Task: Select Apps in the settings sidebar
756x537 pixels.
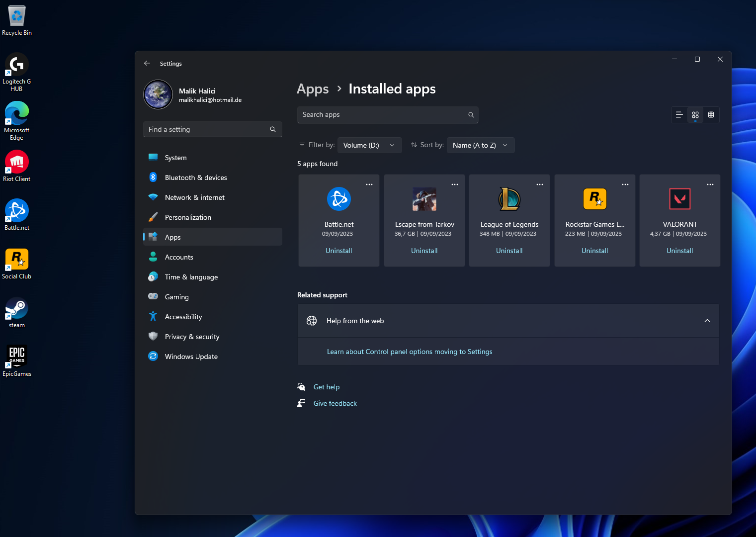Action: pos(213,237)
